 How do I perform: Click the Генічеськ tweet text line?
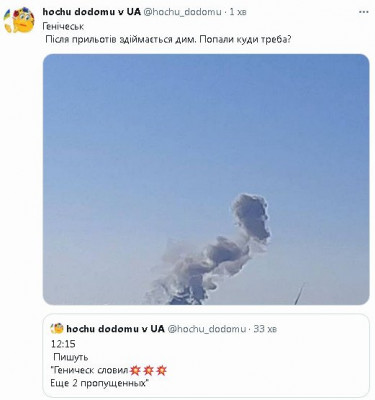pos(63,26)
